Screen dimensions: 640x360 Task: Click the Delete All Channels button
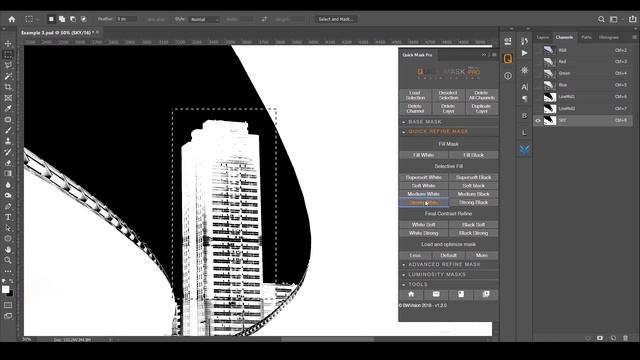click(482, 95)
